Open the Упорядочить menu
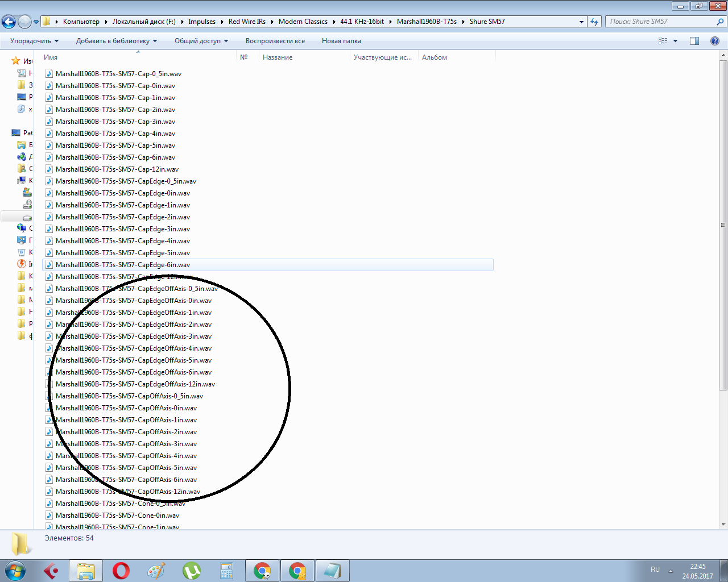 [x=34, y=41]
